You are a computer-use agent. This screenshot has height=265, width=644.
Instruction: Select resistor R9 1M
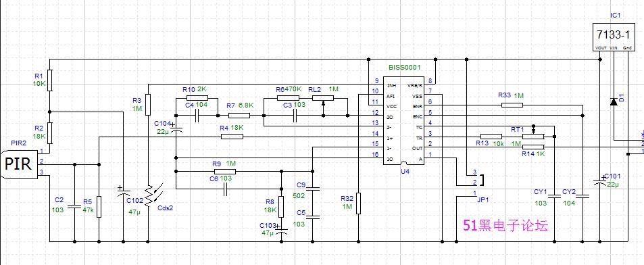(225, 171)
